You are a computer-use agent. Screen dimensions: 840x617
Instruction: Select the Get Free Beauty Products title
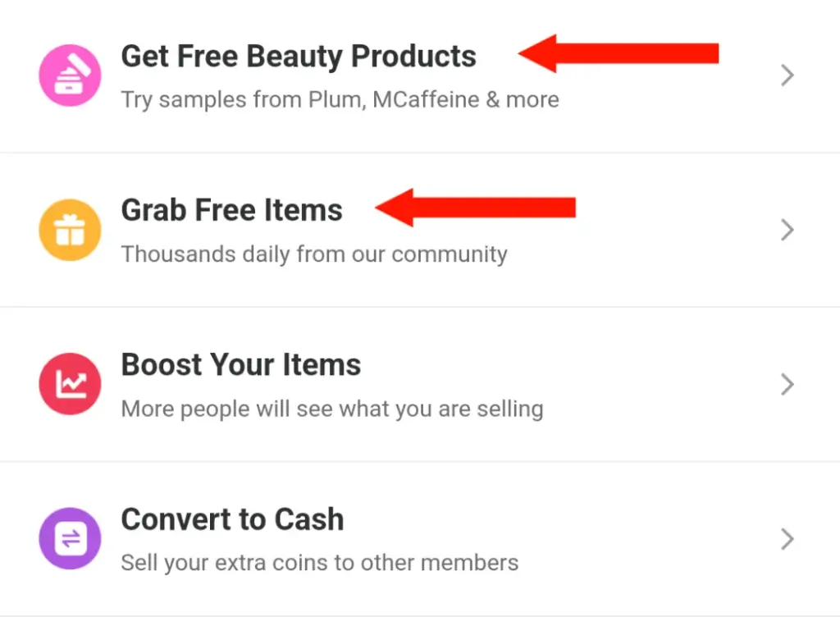tap(299, 57)
